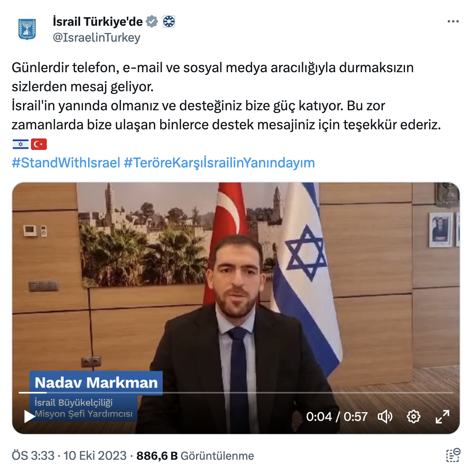468x476 pixels.
Task: Click the video time display 0:04 / 0:57
Action: [337, 416]
